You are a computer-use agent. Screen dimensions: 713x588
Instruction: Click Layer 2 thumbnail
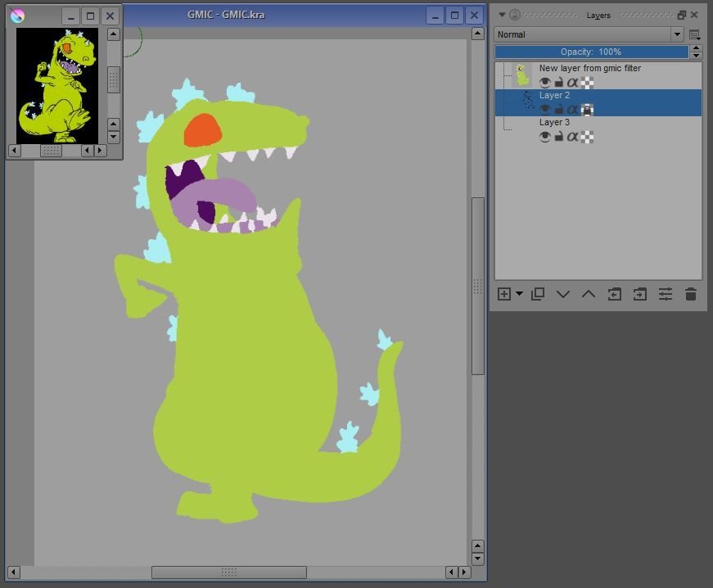[527, 99]
